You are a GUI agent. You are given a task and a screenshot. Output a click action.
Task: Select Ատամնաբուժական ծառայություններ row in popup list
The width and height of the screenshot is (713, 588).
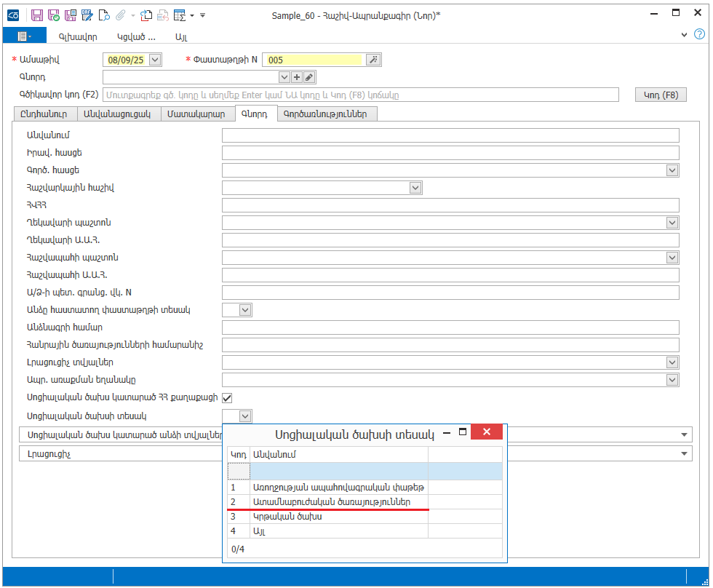331,502
